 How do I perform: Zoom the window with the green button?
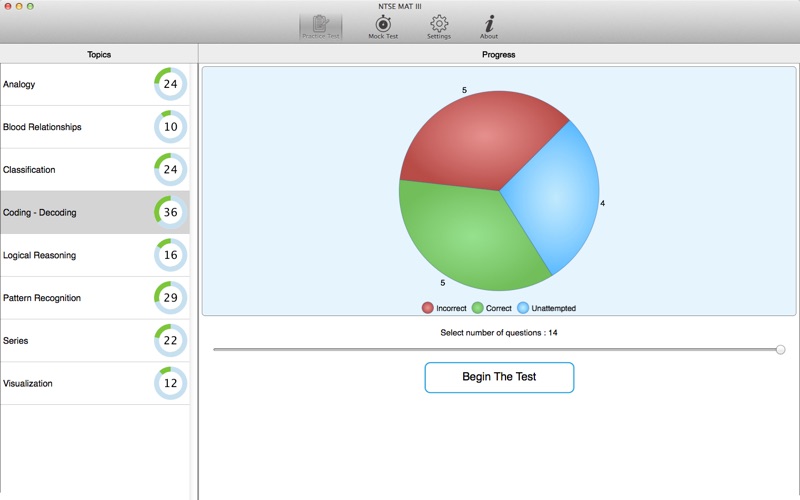[x=31, y=6]
